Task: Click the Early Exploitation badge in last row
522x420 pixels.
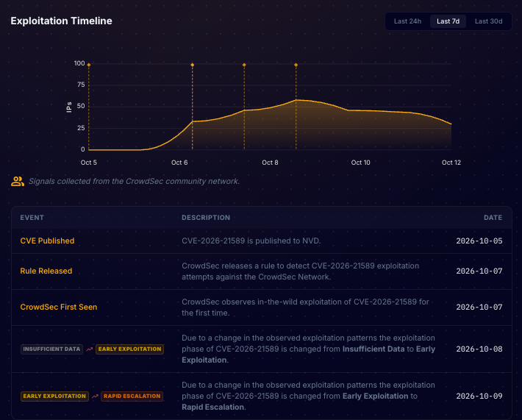Action: click(x=54, y=396)
